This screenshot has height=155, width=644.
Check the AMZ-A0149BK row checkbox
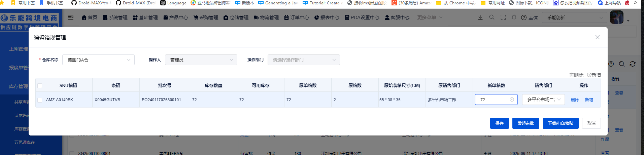(x=40, y=100)
